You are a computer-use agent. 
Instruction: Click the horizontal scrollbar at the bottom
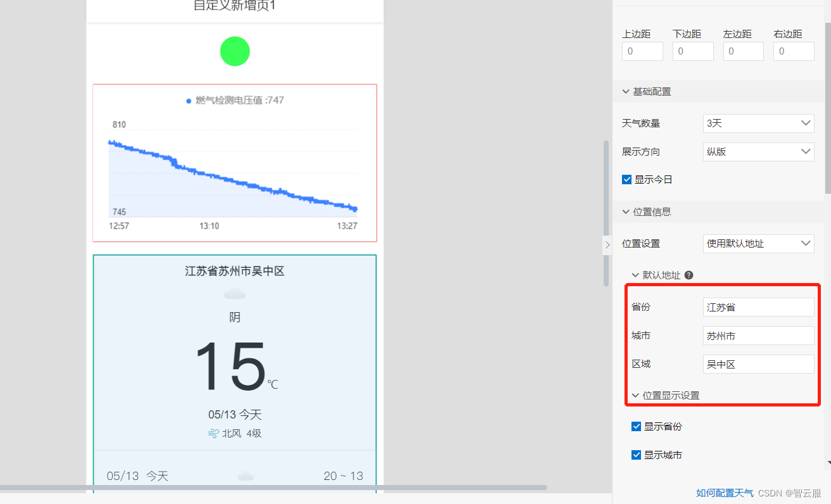pos(273,488)
